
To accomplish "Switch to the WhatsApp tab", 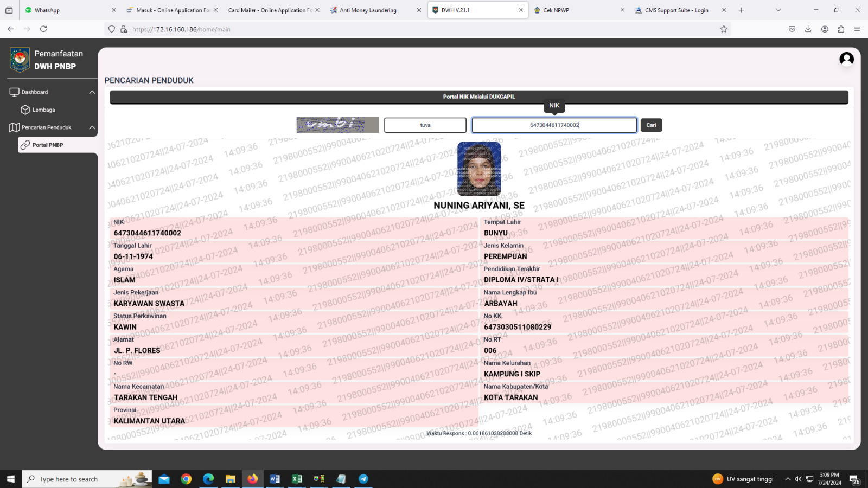I will pos(65,10).
